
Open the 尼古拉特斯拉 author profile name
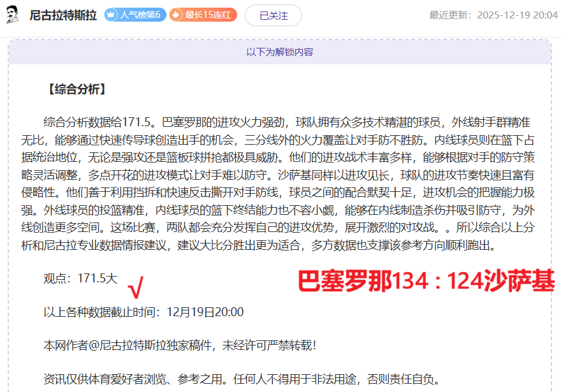point(62,15)
